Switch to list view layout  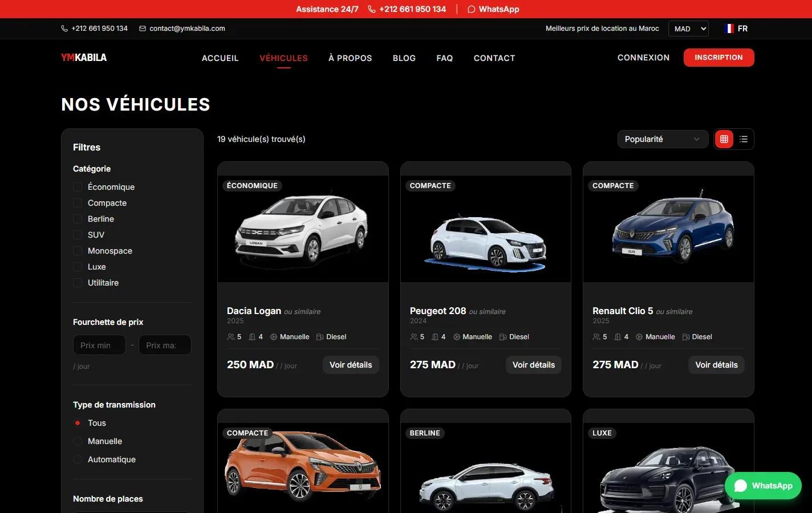pyautogui.click(x=744, y=139)
